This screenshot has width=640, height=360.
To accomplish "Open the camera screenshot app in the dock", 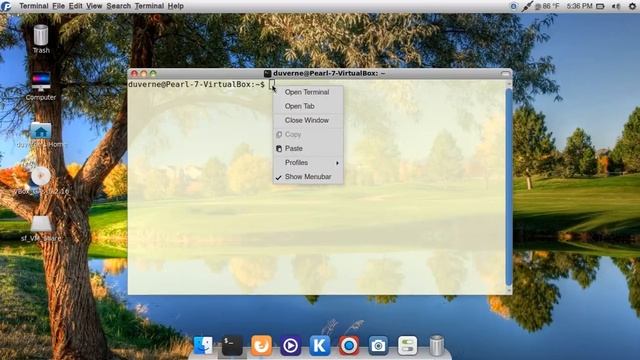I will click(x=378, y=346).
